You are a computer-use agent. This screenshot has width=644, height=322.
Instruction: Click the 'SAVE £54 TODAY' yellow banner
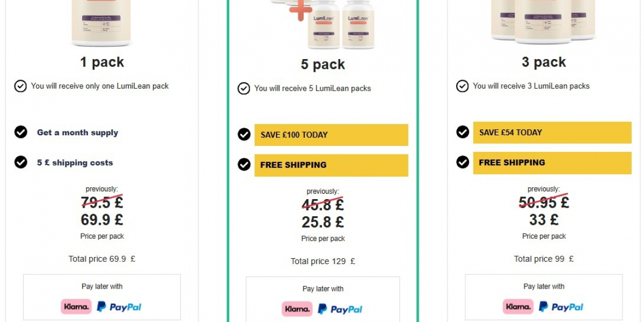click(552, 133)
